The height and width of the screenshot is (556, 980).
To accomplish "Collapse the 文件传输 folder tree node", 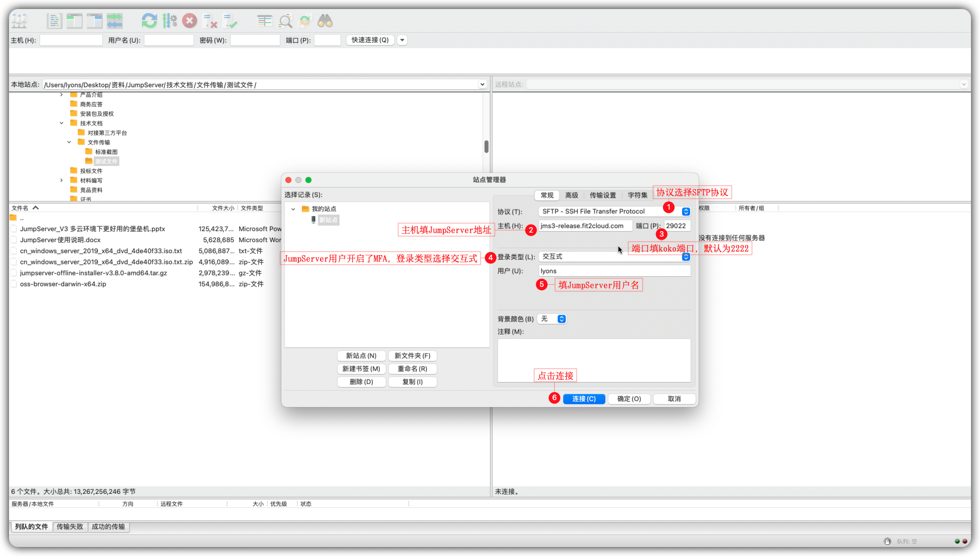I will tap(69, 142).
